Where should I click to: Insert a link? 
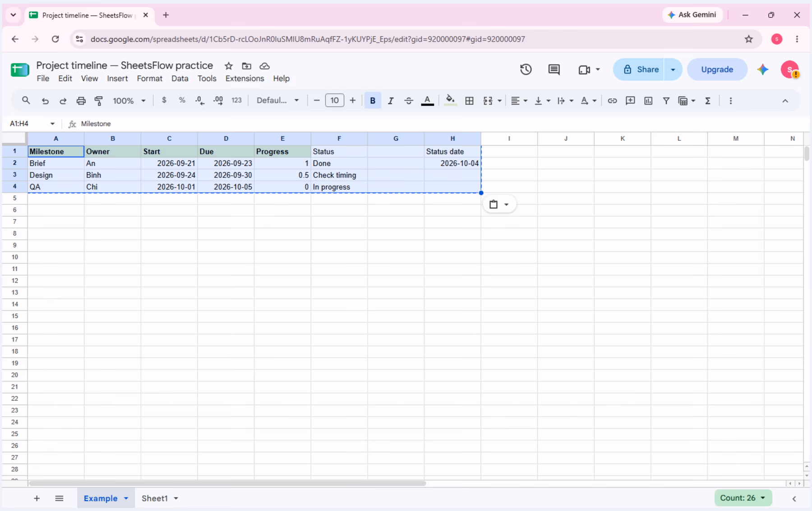[612, 101]
